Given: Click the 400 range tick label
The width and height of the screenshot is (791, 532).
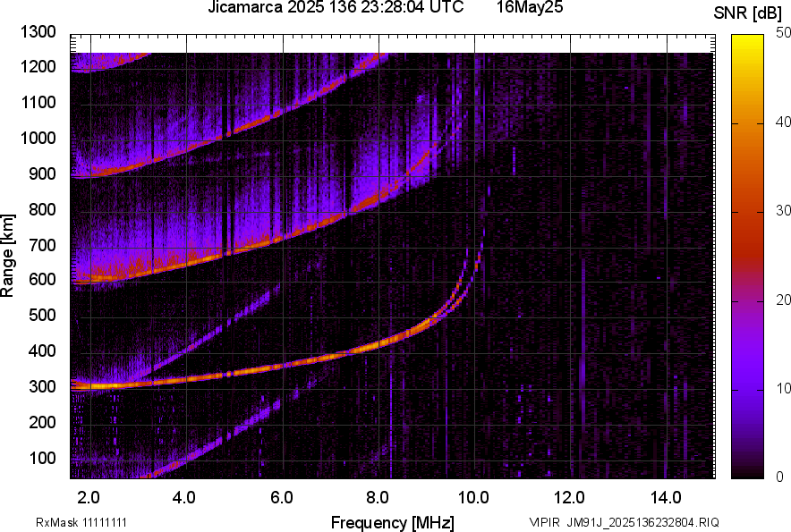Looking at the screenshot, I should coord(42,350).
